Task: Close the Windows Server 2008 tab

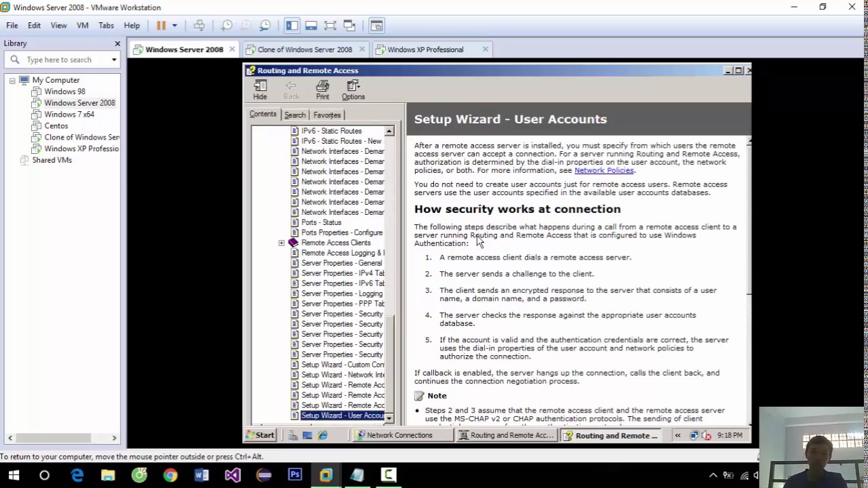Action: (x=232, y=49)
